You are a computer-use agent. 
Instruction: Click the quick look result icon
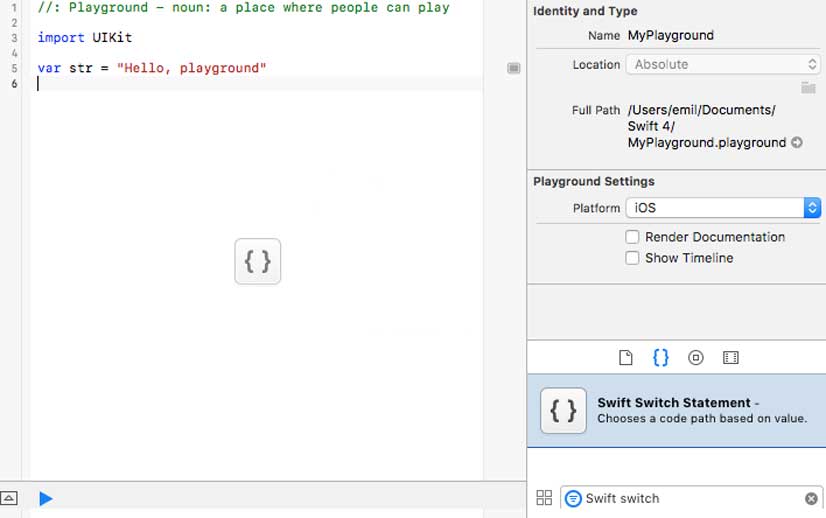click(x=513, y=68)
